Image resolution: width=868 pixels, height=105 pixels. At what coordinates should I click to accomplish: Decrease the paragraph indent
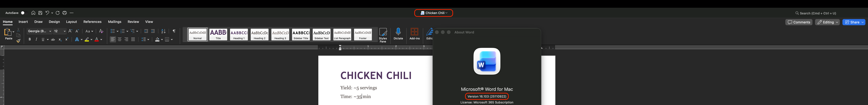click(146, 31)
